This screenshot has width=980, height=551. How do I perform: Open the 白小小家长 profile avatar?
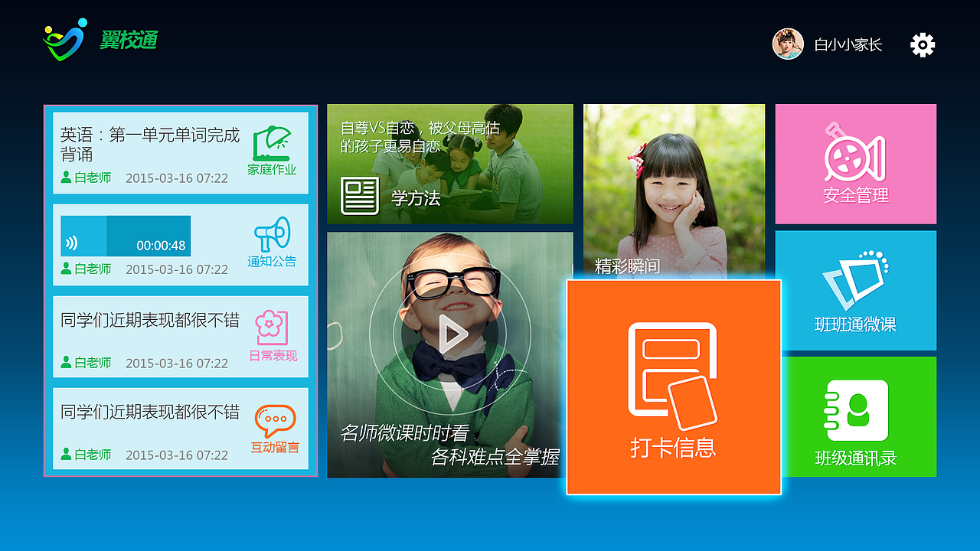click(x=787, y=44)
